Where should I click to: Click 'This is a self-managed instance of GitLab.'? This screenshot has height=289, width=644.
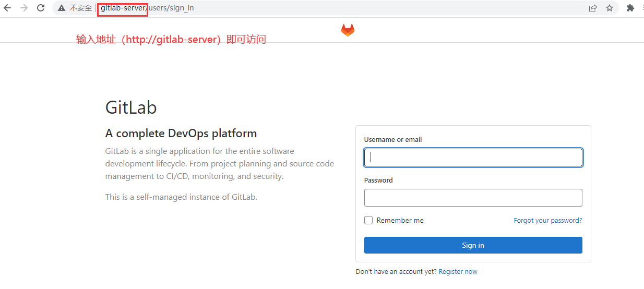click(x=181, y=197)
